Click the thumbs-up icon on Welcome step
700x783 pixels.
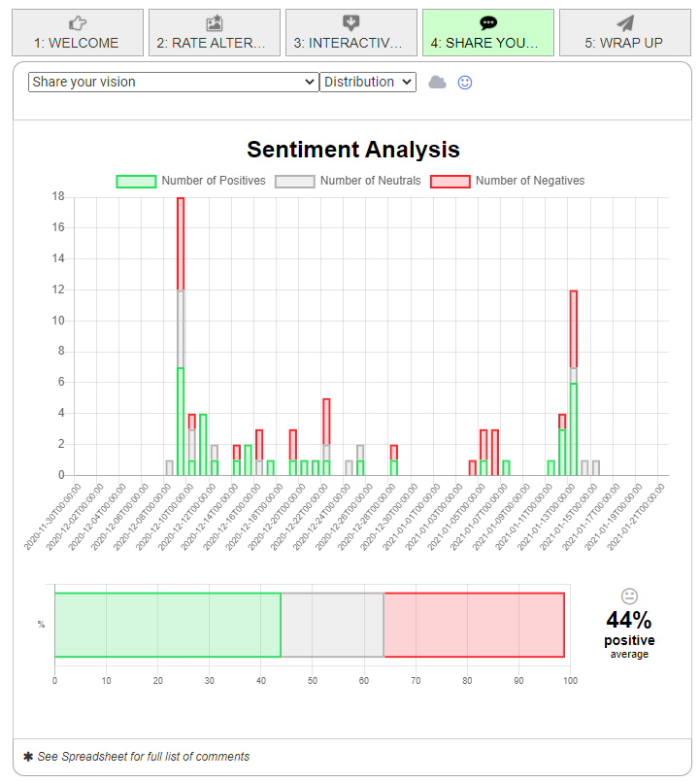[78, 21]
